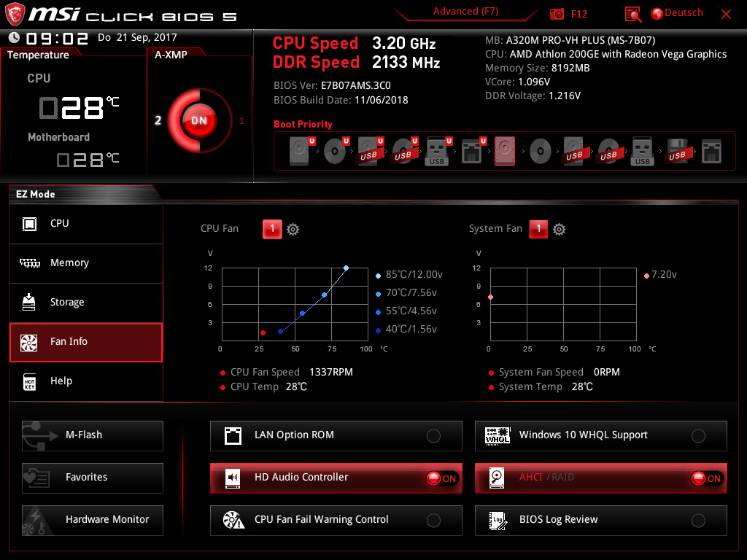The height and width of the screenshot is (560, 747).
Task: Open CPU Fan settings gear
Action: tap(293, 230)
